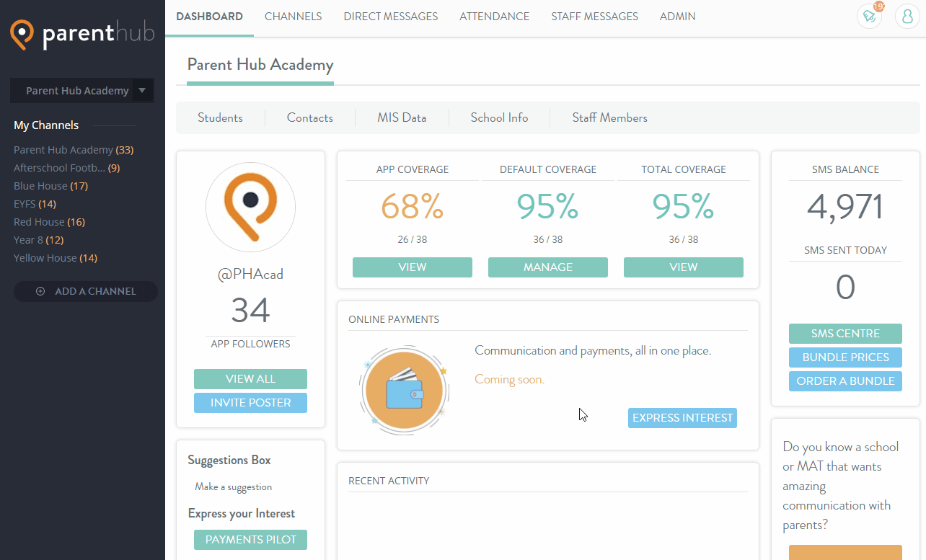Open the Channels tab
This screenshot has width=926, height=560.
294,16
